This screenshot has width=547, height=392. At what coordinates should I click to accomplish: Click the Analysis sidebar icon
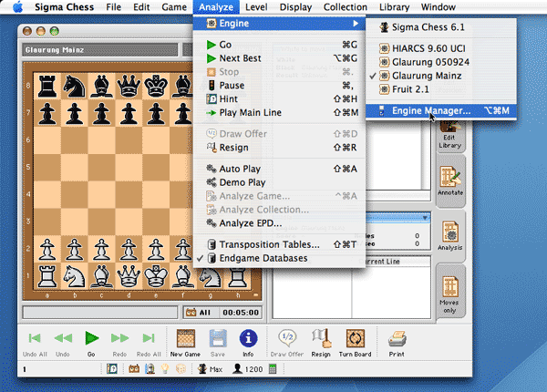click(450, 236)
